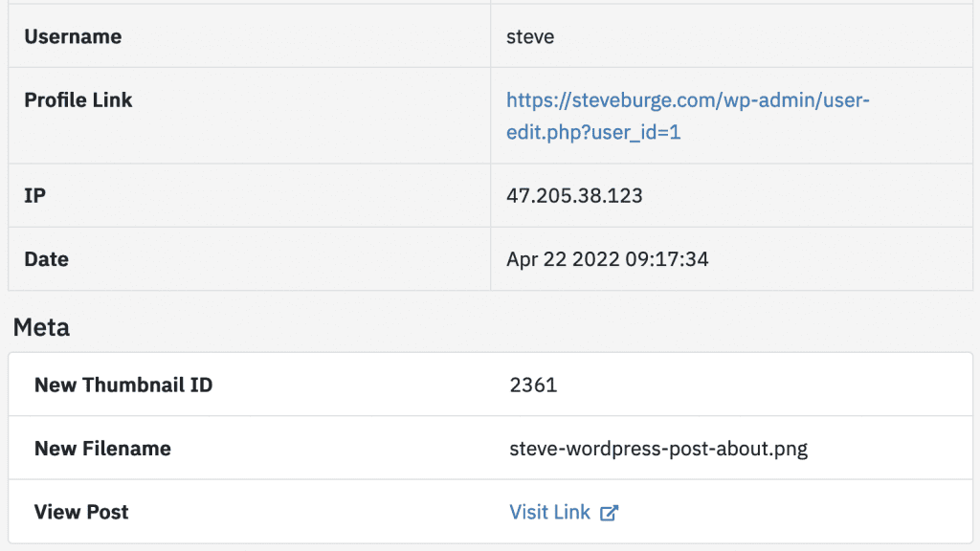
Task: Open the Visit Link hyperlink
Action: [x=550, y=512]
